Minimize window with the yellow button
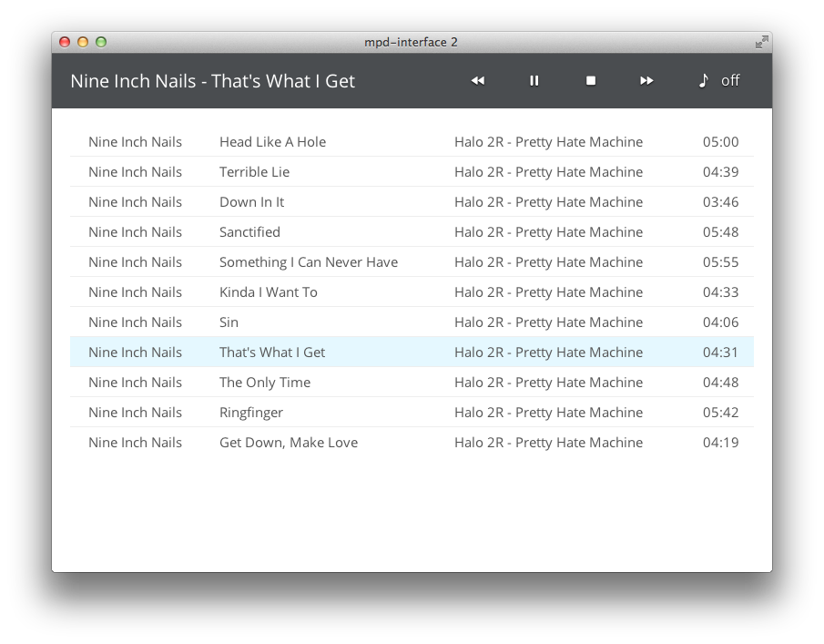The width and height of the screenshot is (824, 644). [x=83, y=42]
